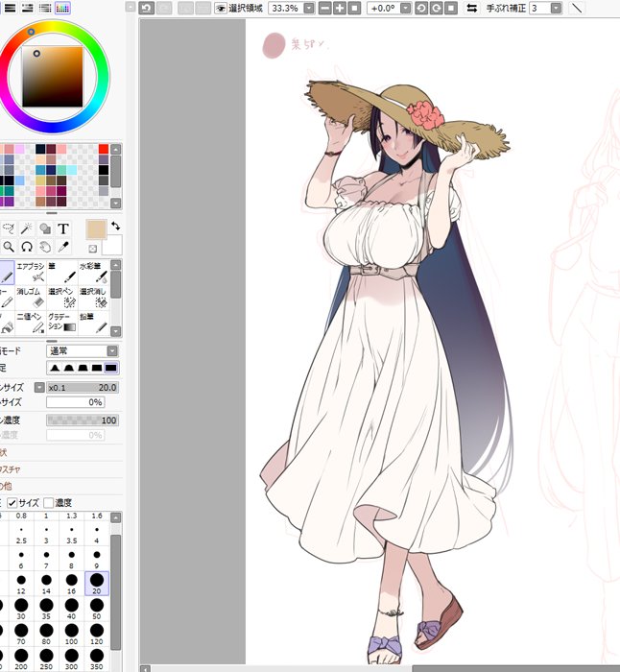
Task: Choose the 二値ペン binary pen tool
Action: [x=31, y=323]
